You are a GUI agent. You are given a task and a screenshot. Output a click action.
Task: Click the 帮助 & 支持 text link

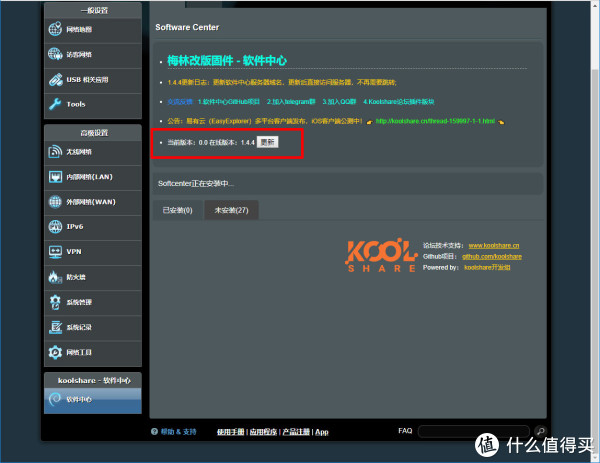click(178, 432)
